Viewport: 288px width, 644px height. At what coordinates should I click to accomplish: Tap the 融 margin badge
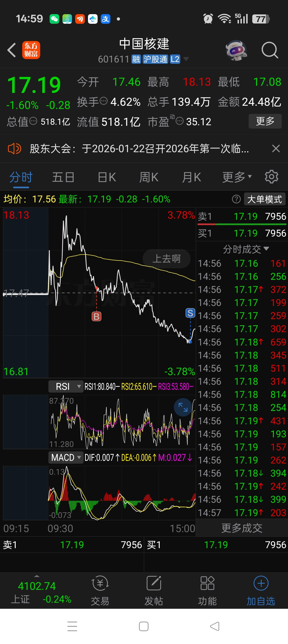pyautogui.click(x=136, y=59)
